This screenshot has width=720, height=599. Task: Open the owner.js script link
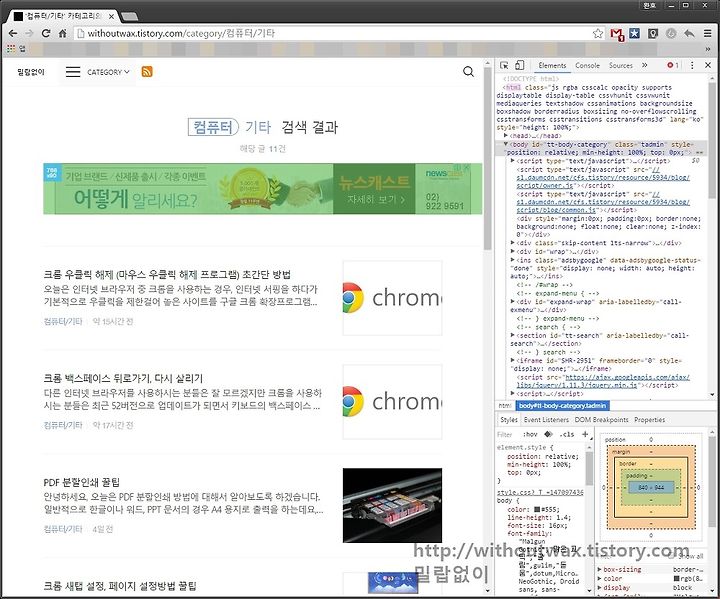tap(602, 177)
